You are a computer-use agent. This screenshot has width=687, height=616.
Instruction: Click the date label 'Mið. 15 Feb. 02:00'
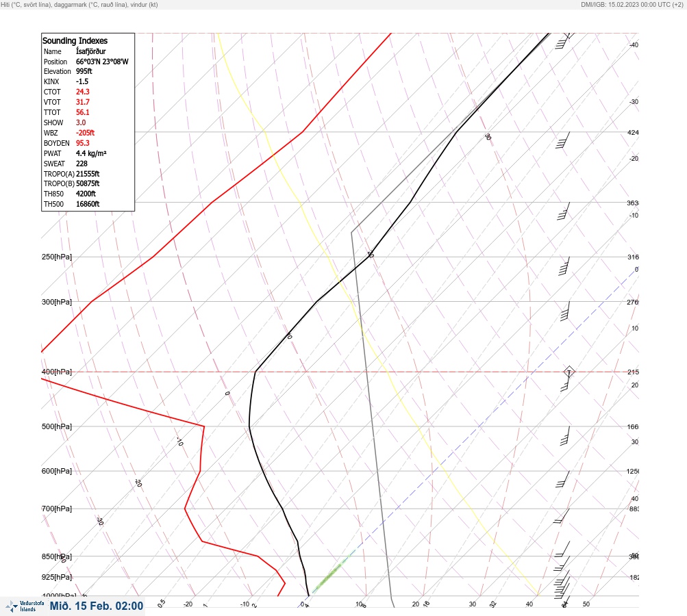[x=97, y=606]
